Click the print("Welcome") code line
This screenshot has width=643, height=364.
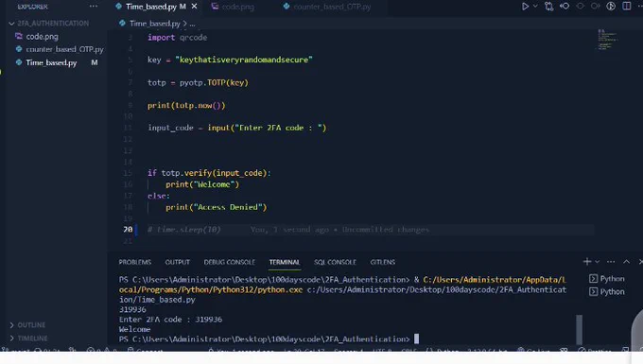(202, 184)
